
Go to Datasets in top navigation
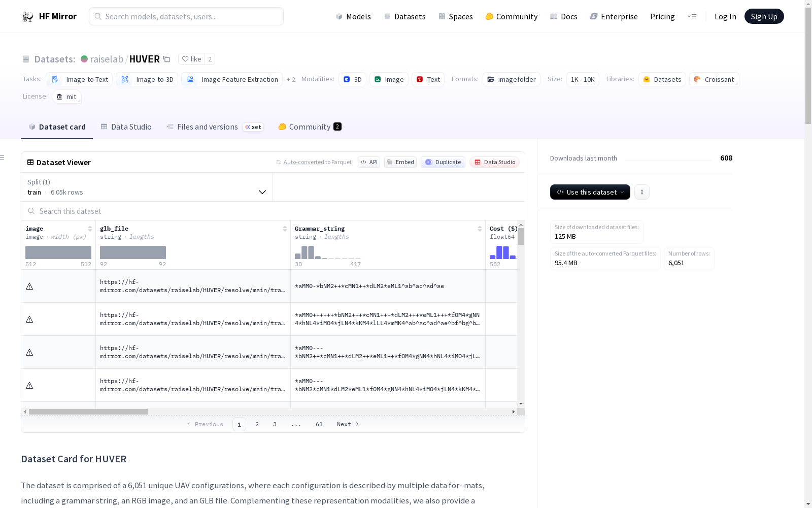click(404, 17)
